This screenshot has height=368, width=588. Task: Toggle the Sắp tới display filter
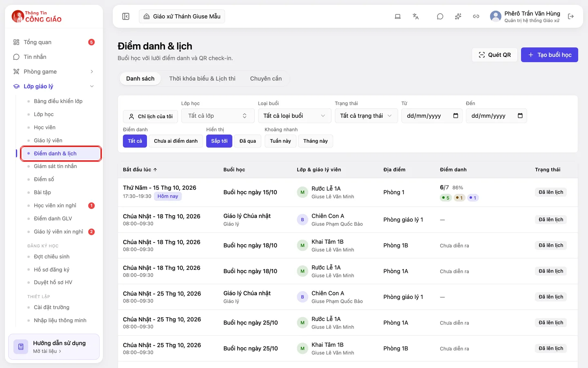click(219, 141)
